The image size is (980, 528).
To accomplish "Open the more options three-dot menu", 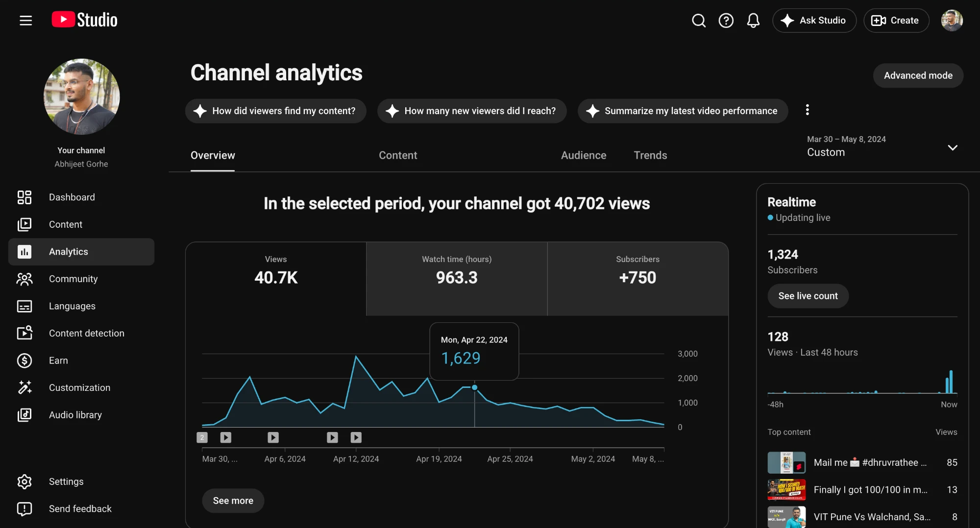I will 807,110.
